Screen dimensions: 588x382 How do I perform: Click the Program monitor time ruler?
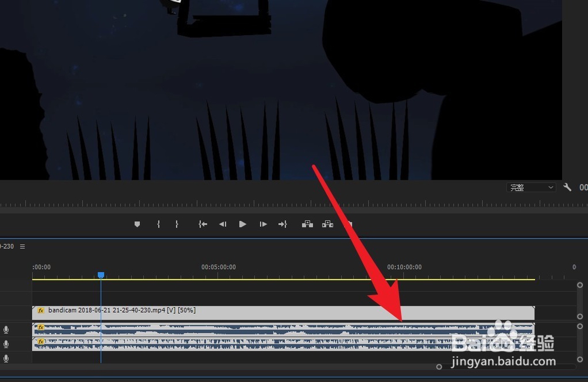pos(294,203)
